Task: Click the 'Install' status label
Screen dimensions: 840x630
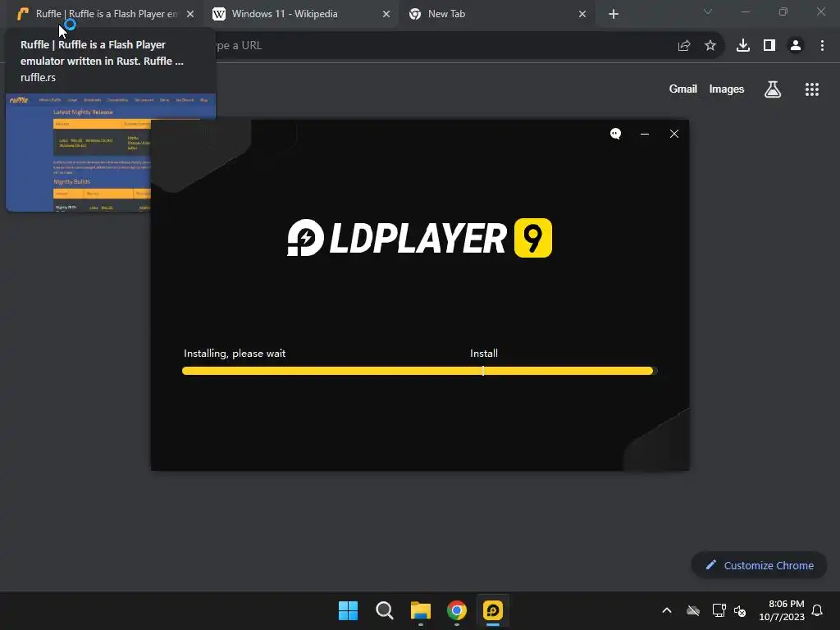Action: (484, 354)
